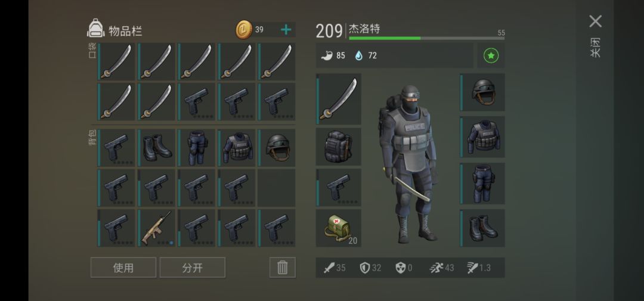This screenshot has width=644, height=301.
Task: Tap the gold coin currency icon
Action: [244, 30]
